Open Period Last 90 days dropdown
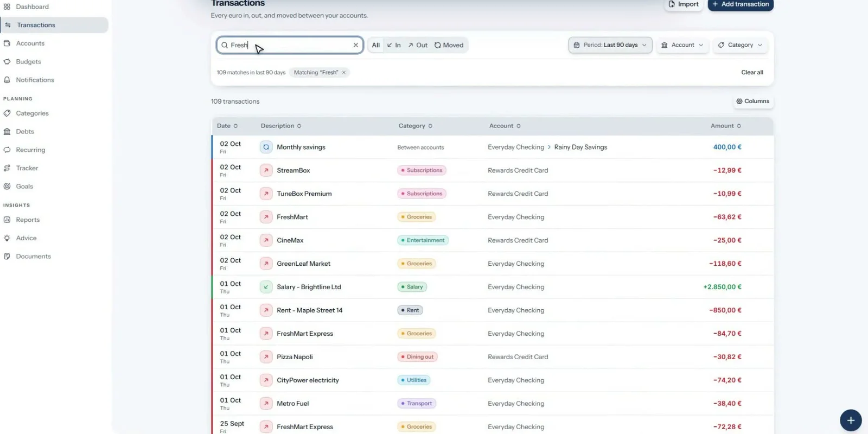 point(610,45)
